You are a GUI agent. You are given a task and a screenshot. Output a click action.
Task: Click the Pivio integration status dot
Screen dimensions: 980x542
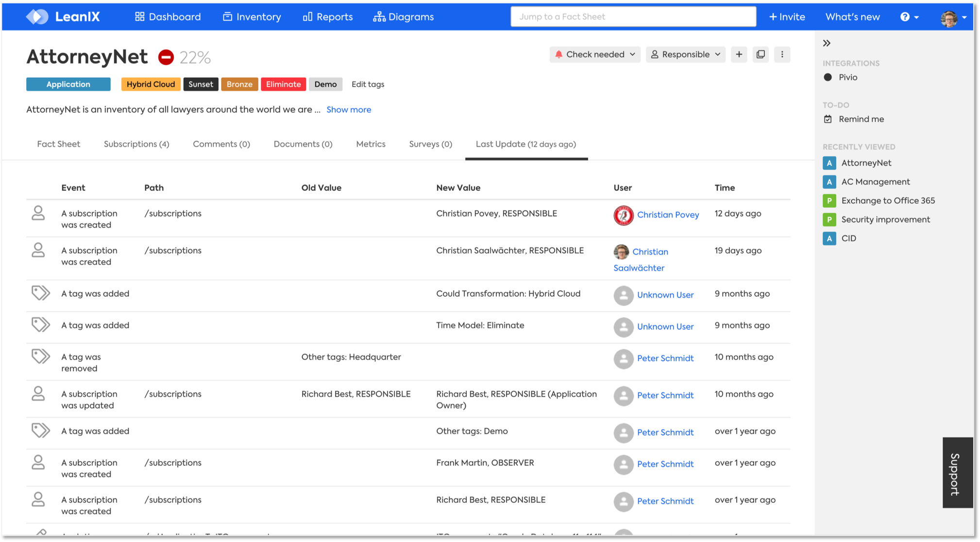click(828, 77)
